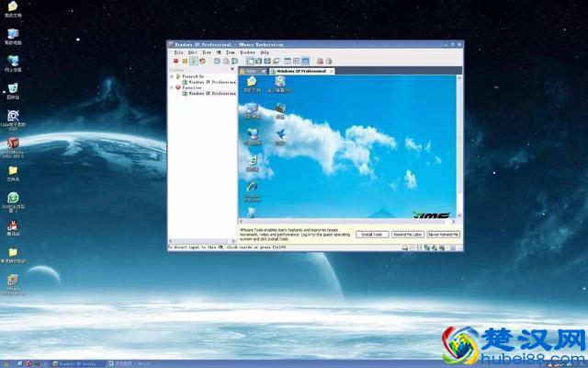Switch to the Home tab
Image resolution: width=588 pixels, height=368 pixels.
(x=249, y=70)
